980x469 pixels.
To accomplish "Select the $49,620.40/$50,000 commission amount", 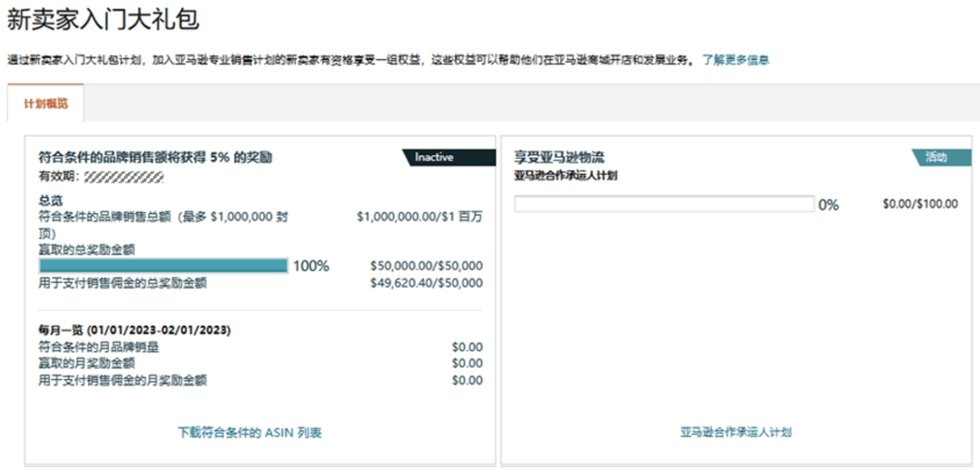I will pos(426,283).
